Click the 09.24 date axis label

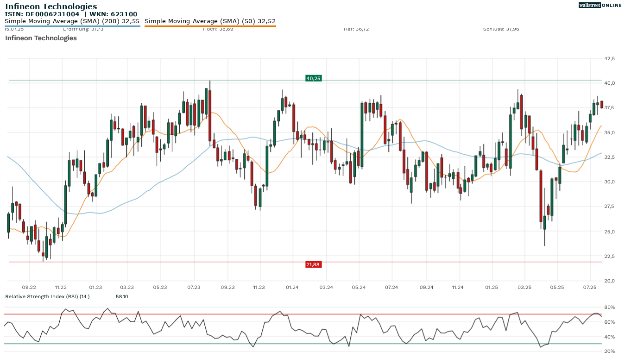tap(426, 288)
